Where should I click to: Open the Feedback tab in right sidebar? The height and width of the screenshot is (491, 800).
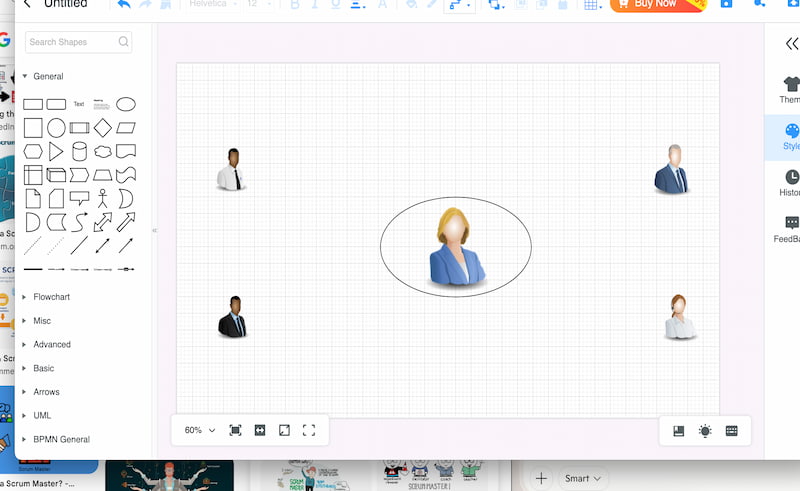click(x=788, y=229)
